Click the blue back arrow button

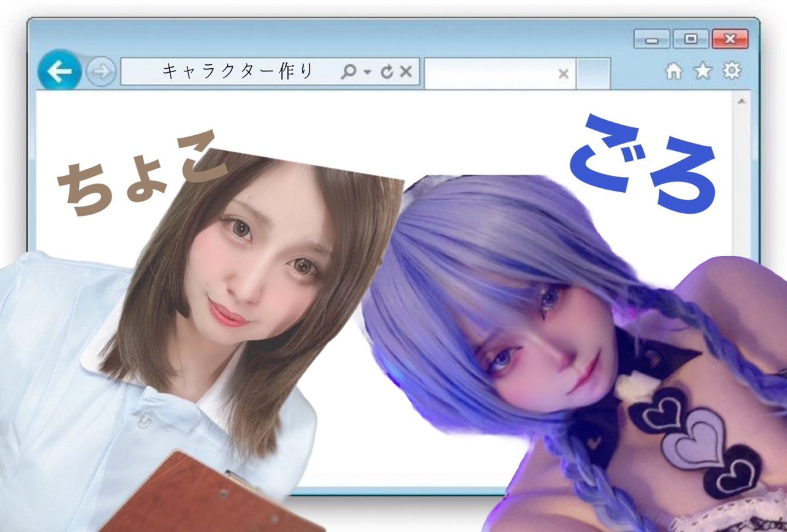point(59,72)
